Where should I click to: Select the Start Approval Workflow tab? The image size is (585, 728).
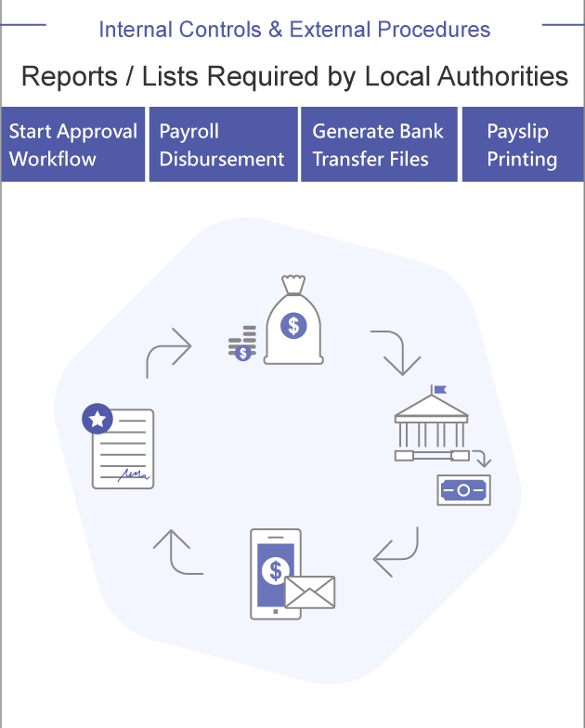click(x=73, y=145)
